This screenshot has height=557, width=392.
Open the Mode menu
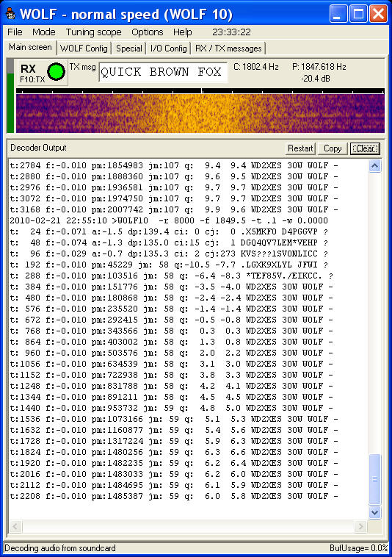(43, 32)
